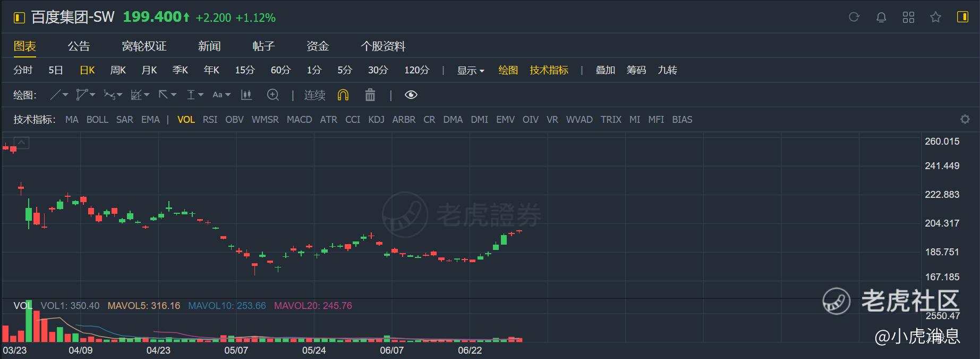Expand the wave tool dropdown arrow
The height and width of the screenshot is (359, 980).
point(120,95)
